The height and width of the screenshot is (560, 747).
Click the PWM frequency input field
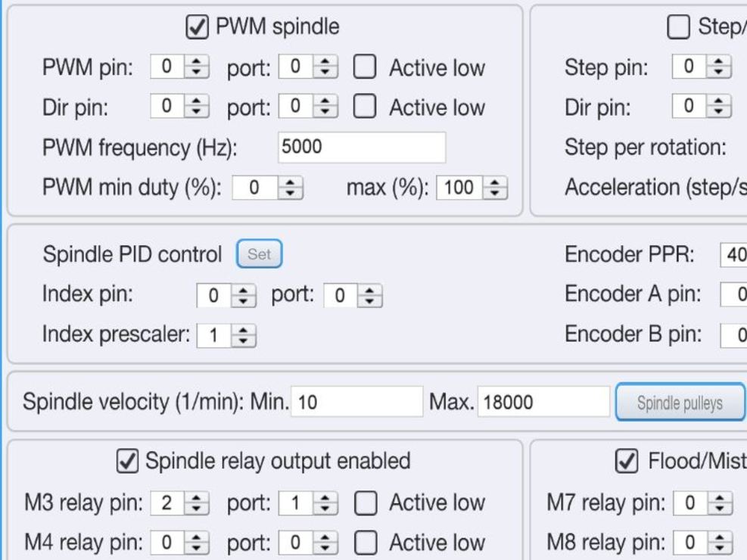click(362, 148)
